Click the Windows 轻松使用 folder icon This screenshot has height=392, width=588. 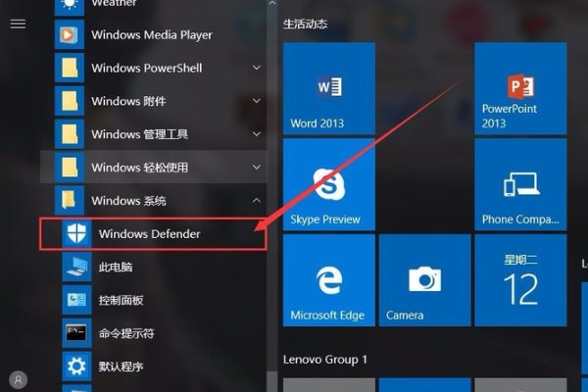70,168
